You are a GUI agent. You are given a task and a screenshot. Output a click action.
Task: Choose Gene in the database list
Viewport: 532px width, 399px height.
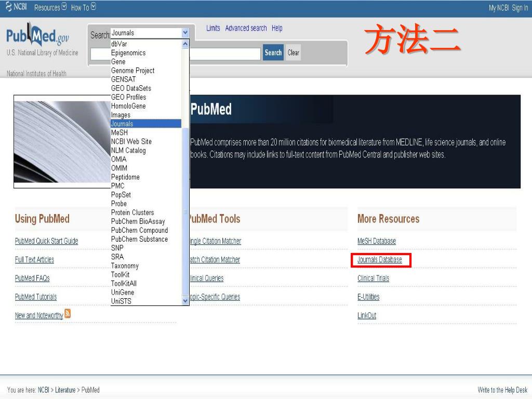[x=146, y=61]
